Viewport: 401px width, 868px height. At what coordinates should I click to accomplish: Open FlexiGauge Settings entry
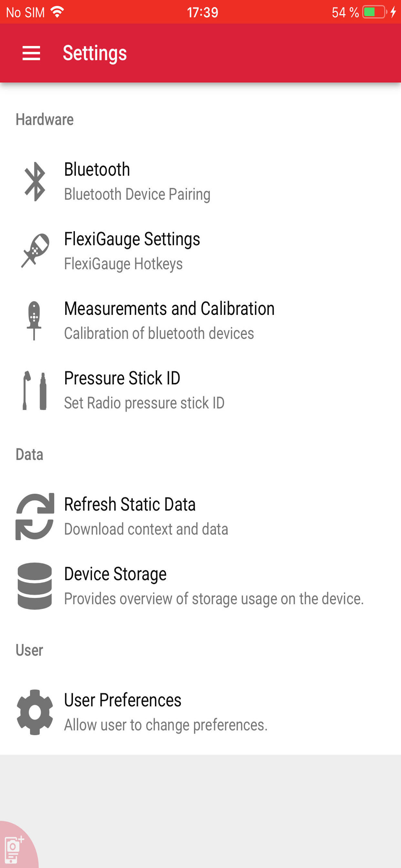pos(200,251)
